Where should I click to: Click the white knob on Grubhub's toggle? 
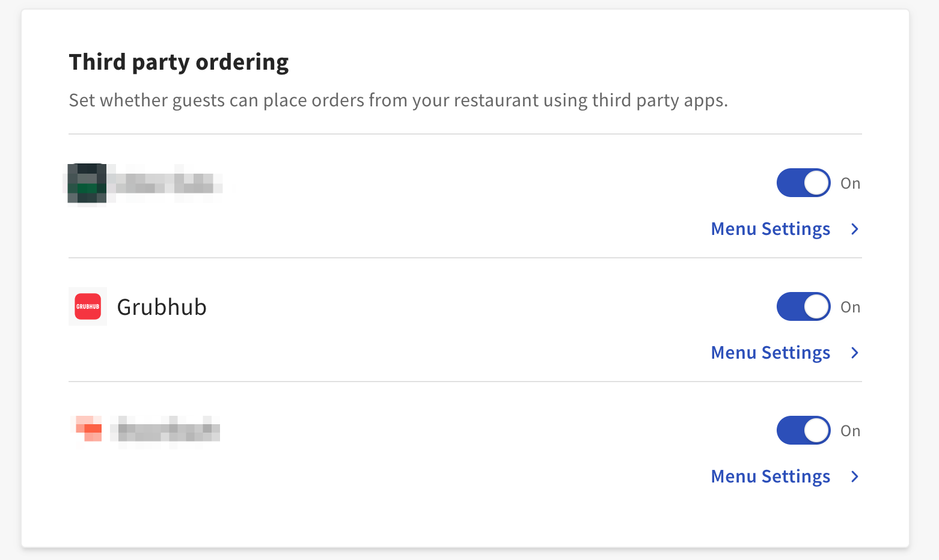(x=817, y=306)
